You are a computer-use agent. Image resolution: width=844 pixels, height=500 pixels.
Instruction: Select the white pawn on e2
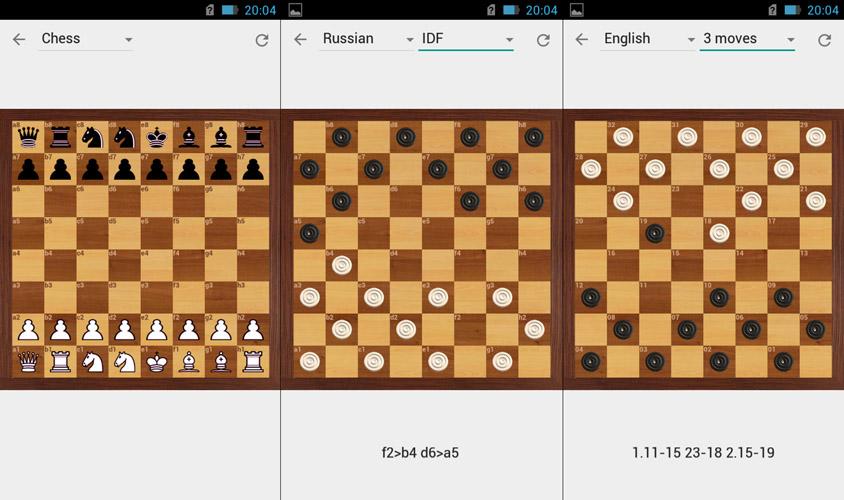pos(157,330)
